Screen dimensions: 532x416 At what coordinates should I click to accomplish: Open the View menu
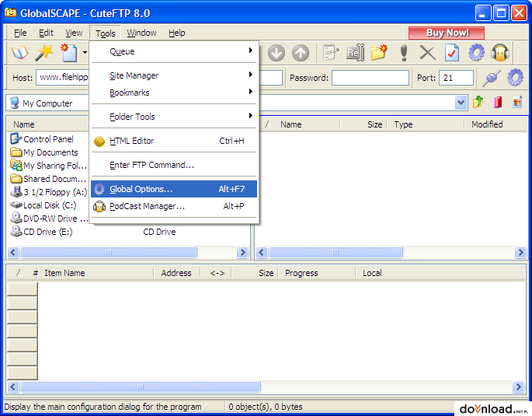[74, 33]
